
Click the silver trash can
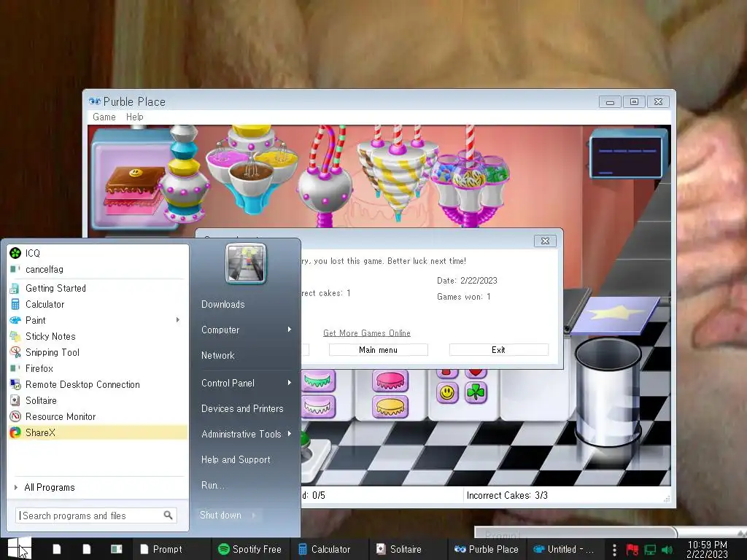point(608,392)
